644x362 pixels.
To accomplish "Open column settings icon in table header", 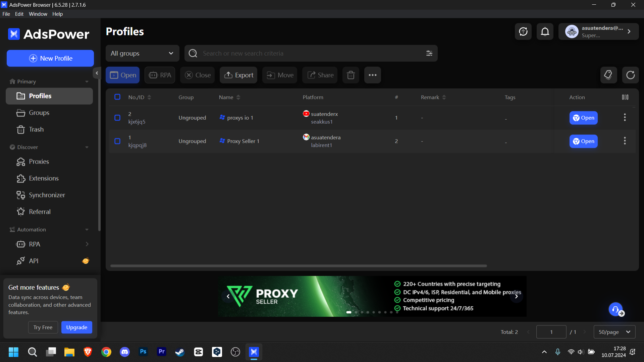I will pyautogui.click(x=625, y=97).
